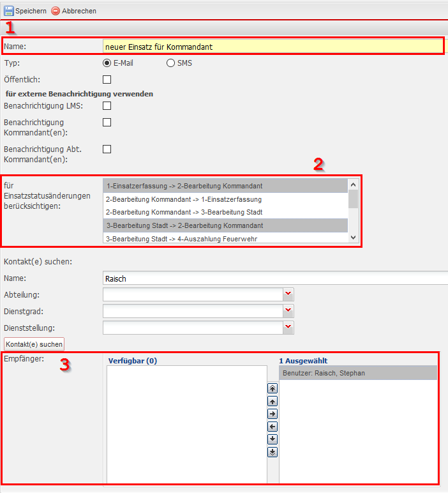Open the Abteilung dropdown
The width and height of the screenshot is (448, 493).
coord(288,294)
